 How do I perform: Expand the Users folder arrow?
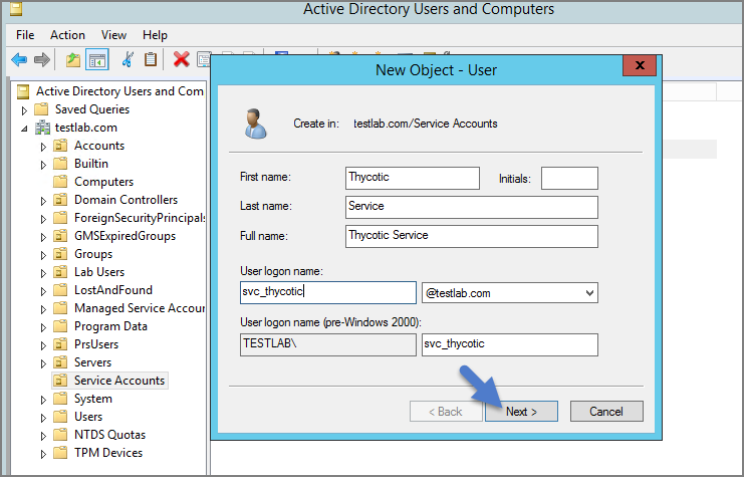click(x=43, y=418)
